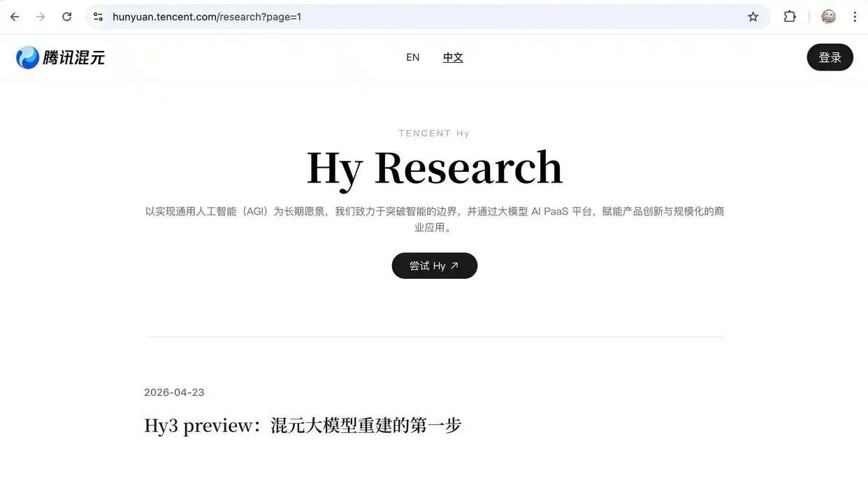Screen dimensions: 868x488
Task: Click the browser forward arrow
Action: (x=41, y=17)
